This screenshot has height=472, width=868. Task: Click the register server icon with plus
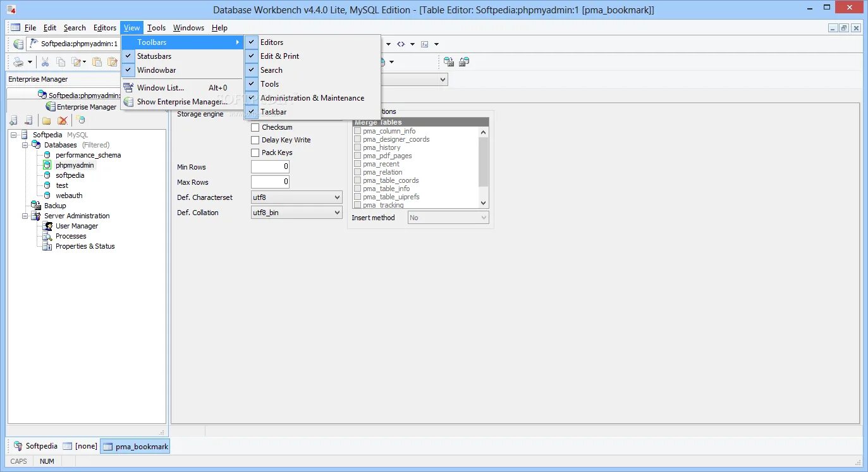pos(13,120)
